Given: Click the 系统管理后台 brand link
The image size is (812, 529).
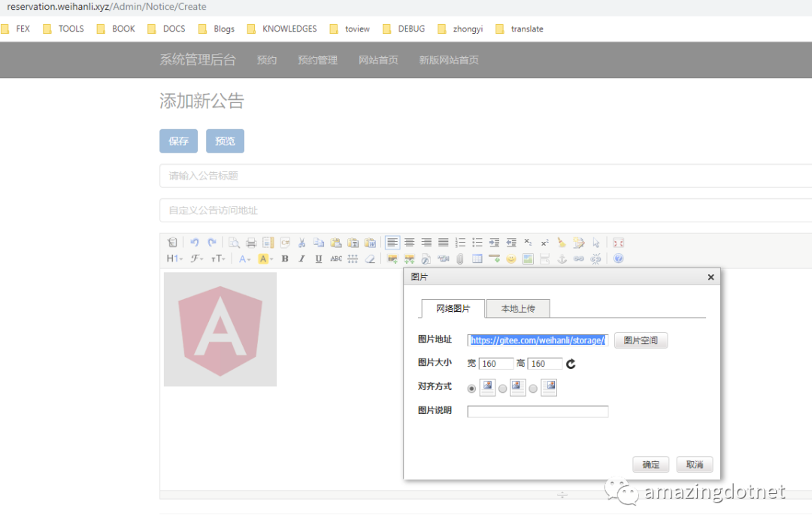Looking at the screenshot, I should [197, 59].
